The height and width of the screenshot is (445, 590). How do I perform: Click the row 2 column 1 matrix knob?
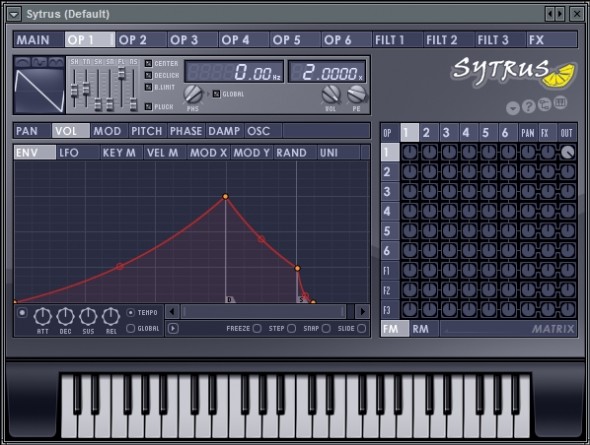click(x=410, y=172)
